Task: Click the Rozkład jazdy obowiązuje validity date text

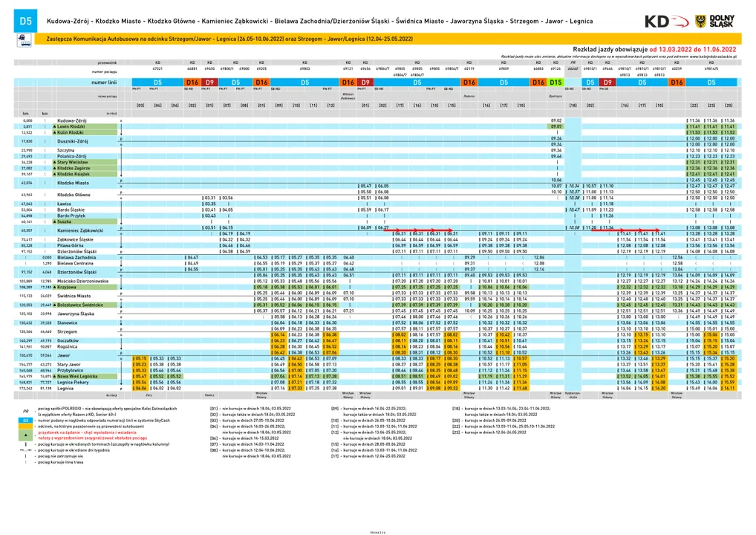Action: point(654,49)
